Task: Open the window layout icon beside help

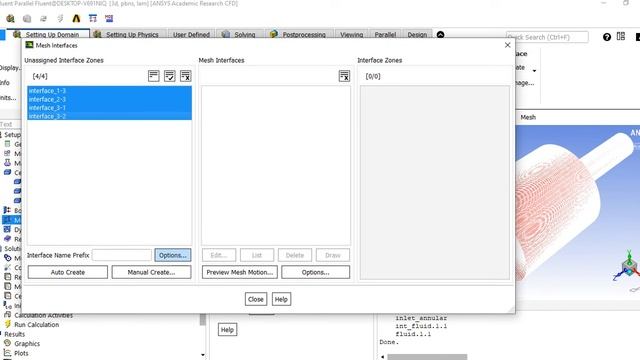Action: 621,36
